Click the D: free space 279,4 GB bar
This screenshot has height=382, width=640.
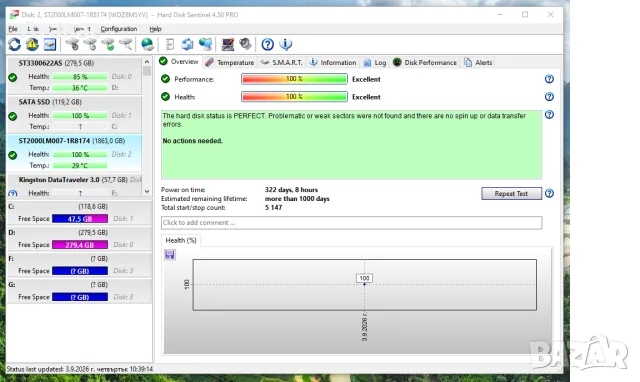(x=80, y=245)
